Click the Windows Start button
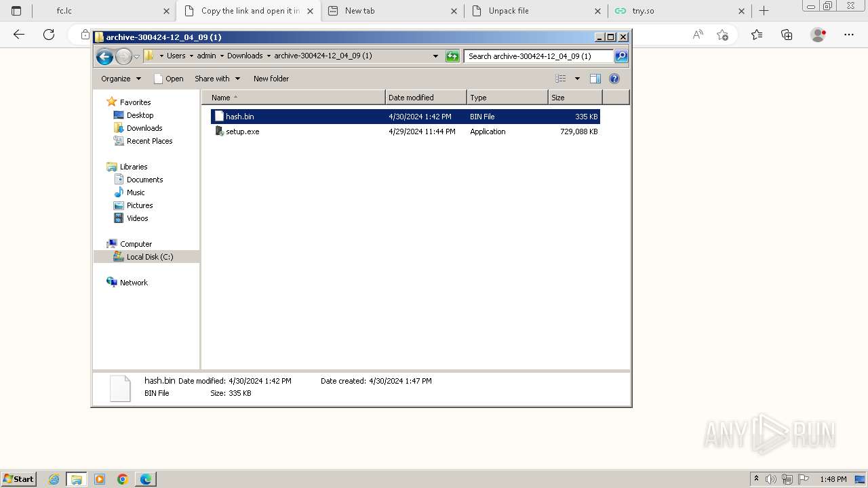Image resolution: width=868 pixels, height=488 pixels. click(19, 479)
